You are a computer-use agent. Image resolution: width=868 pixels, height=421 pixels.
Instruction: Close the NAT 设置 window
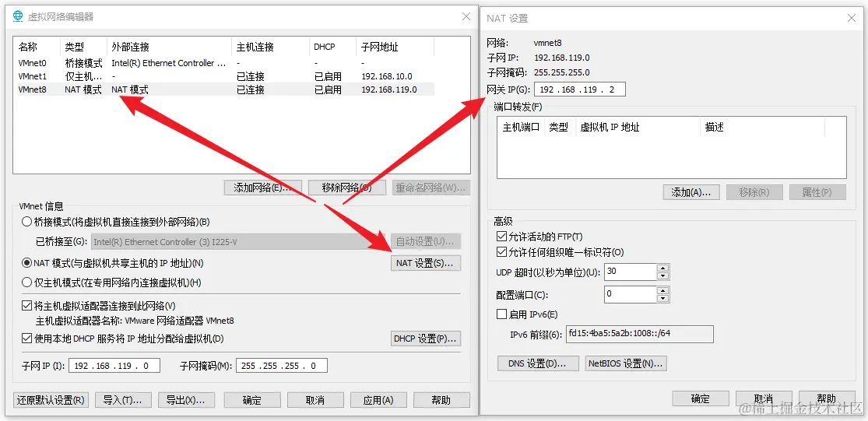pyautogui.click(x=852, y=18)
